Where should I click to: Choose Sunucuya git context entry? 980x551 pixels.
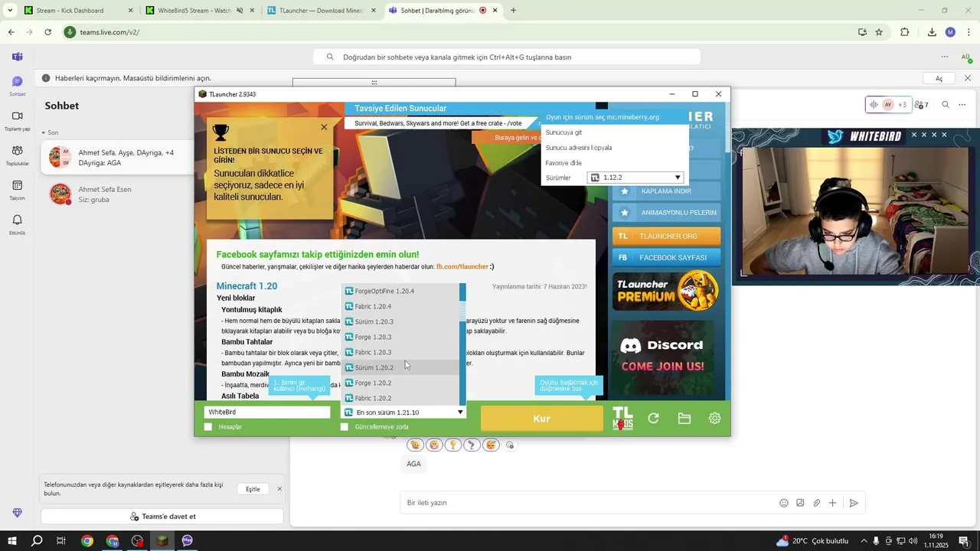coord(615,132)
